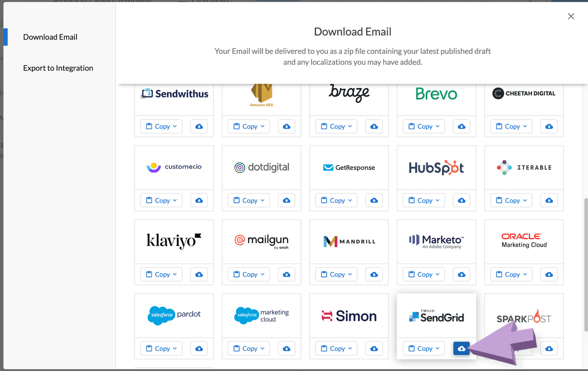Open the Oracle Marketing Cloud Copy dropdown
588x371 pixels.
tap(512, 274)
